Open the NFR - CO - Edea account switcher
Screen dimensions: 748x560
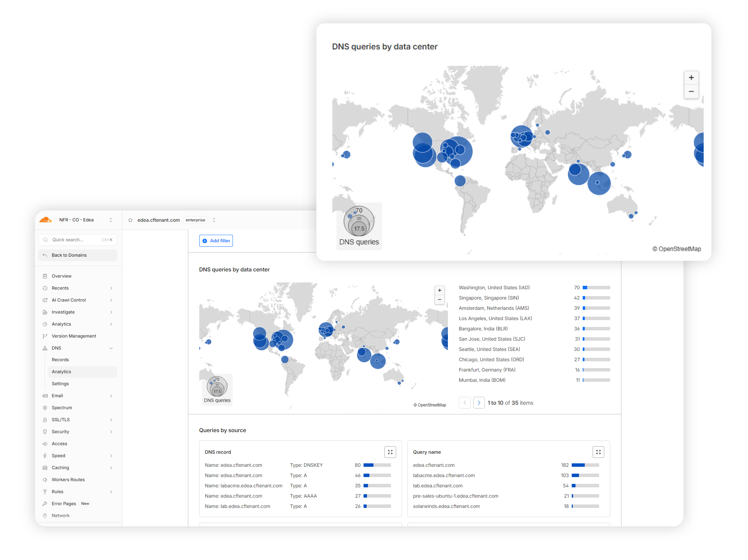point(111,220)
